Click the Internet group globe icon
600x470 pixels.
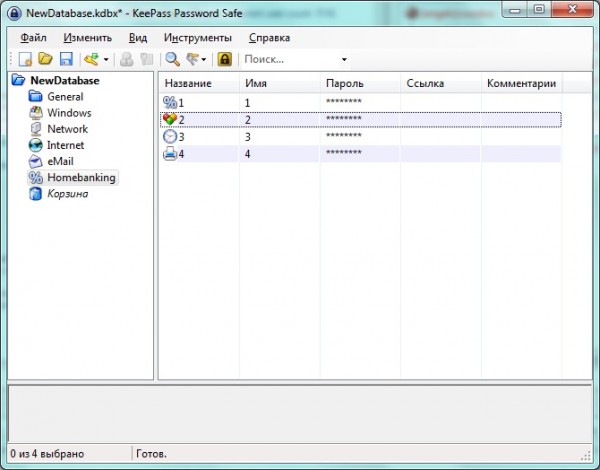pos(36,145)
